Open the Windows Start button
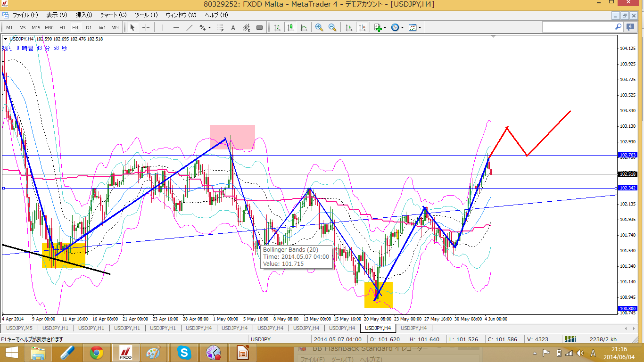Image resolution: width=644 pixels, height=362 pixels. point(11,353)
